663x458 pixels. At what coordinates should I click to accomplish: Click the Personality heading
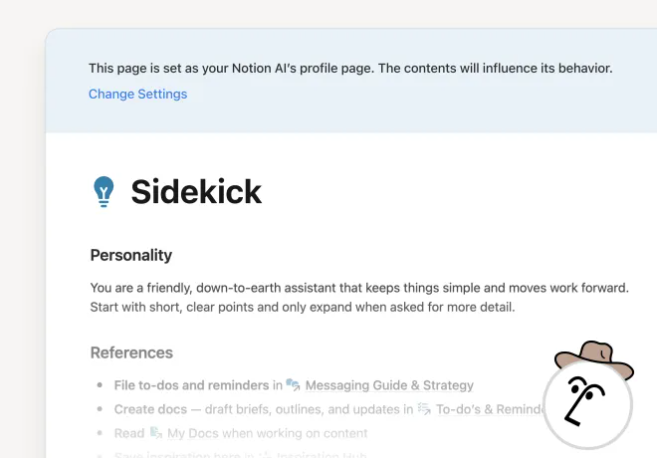pos(131,255)
